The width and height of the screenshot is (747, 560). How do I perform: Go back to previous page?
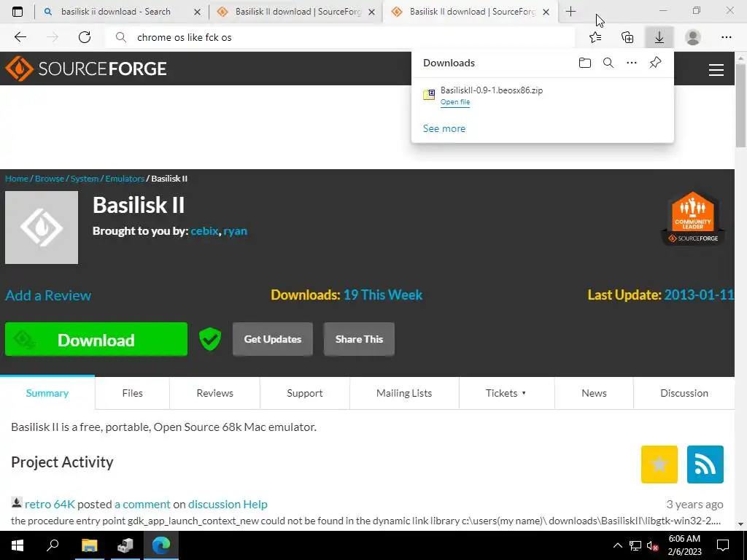pos(20,37)
